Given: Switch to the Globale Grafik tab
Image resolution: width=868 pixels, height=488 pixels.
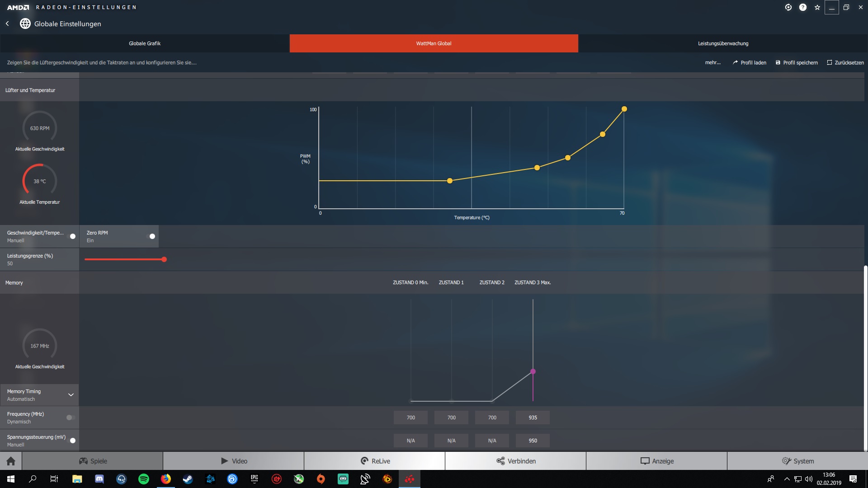Looking at the screenshot, I should click(x=145, y=43).
